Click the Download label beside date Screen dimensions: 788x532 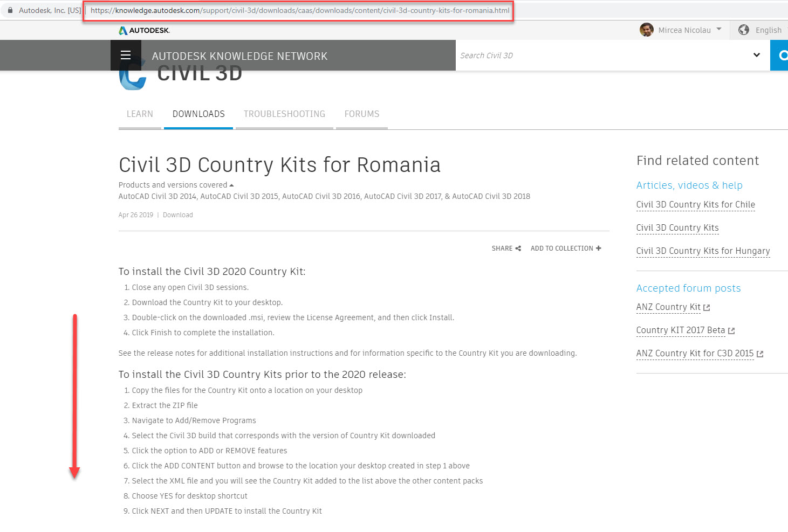[178, 215]
